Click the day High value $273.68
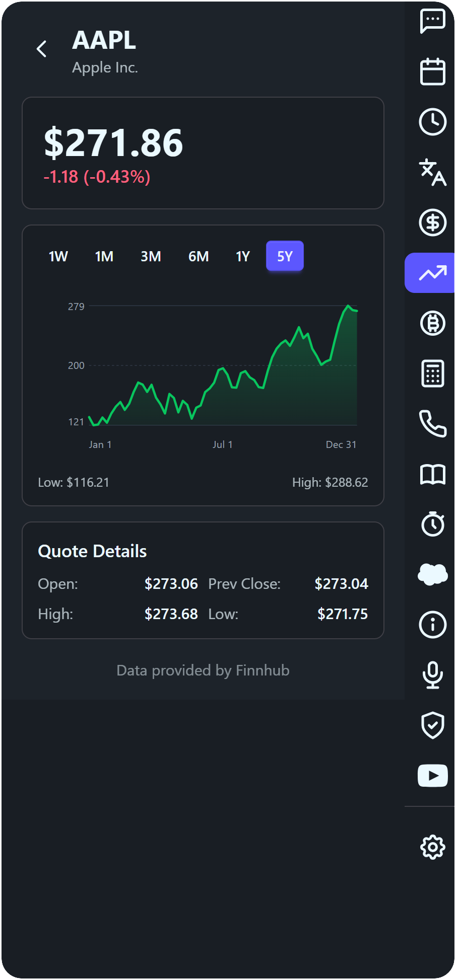Screen dimensions: 456x980 click(171, 614)
